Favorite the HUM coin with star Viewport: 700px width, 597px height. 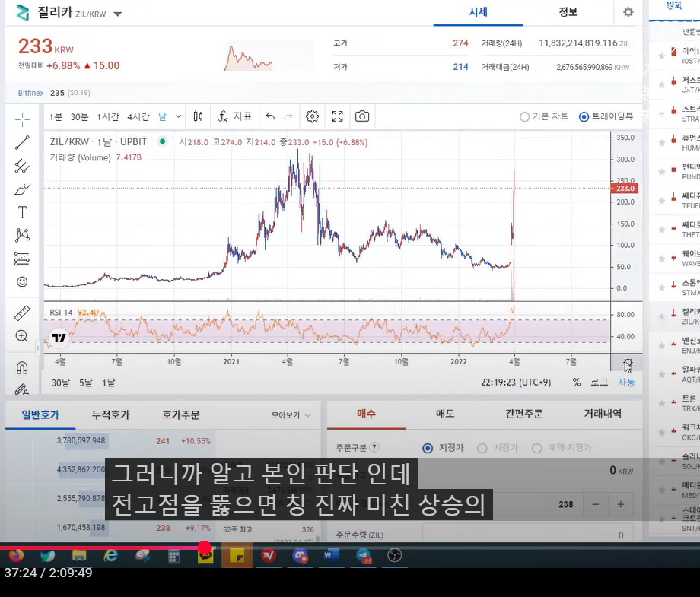tap(662, 143)
